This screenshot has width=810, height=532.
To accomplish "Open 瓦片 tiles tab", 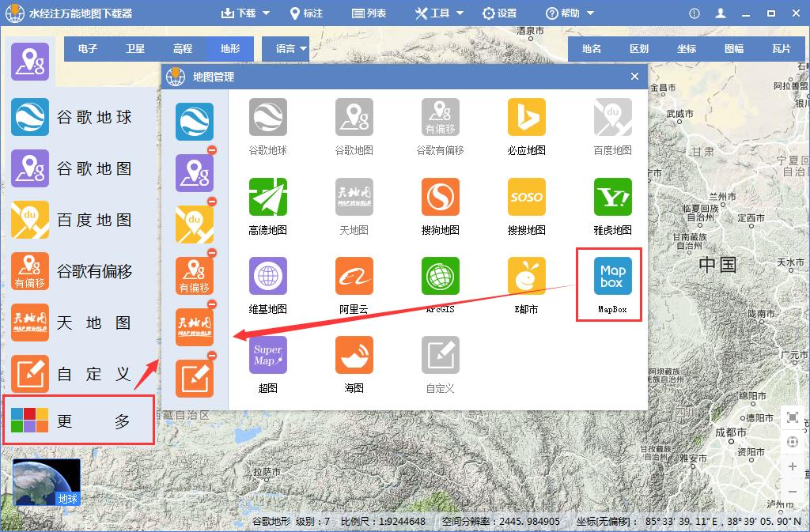I will coord(781,48).
